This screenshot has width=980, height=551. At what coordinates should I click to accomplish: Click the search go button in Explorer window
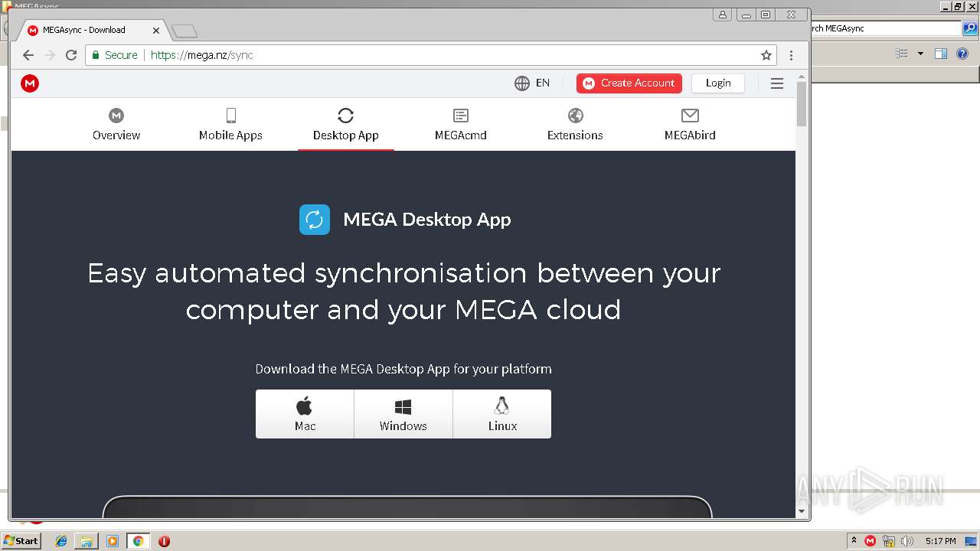coord(970,28)
